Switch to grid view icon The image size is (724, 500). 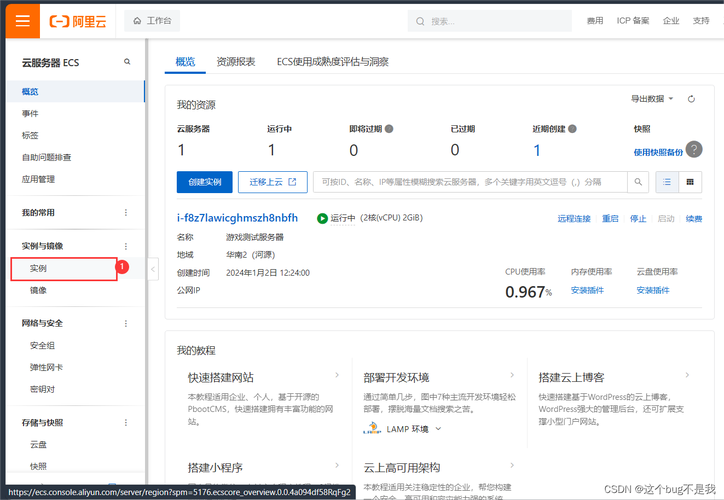coord(690,182)
